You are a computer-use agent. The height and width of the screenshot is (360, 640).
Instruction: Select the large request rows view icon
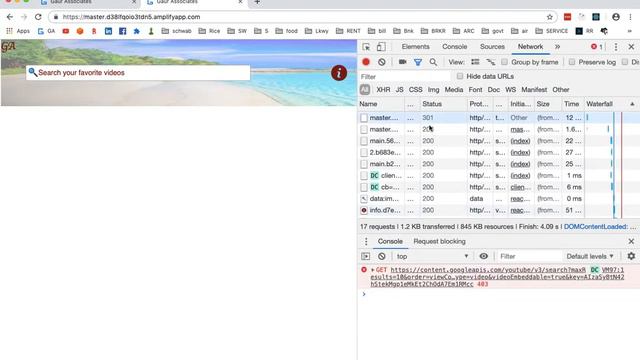[475, 62]
